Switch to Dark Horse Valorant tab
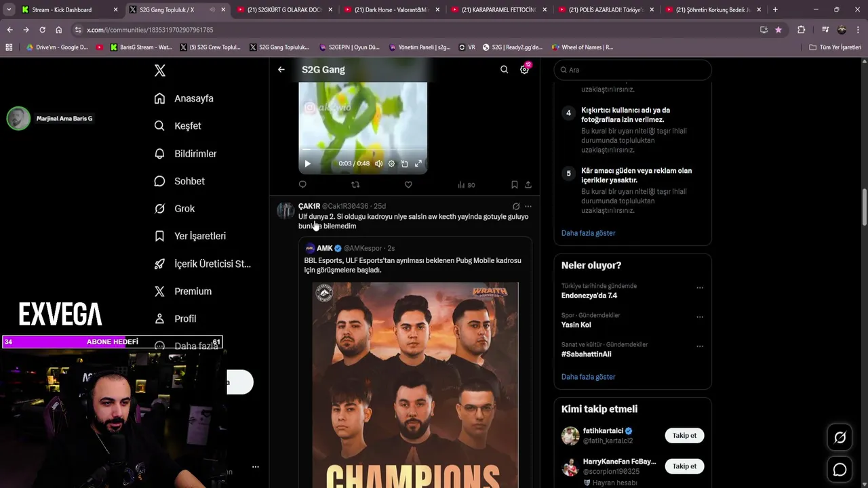Image resolution: width=868 pixels, height=488 pixels. click(392, 9)
